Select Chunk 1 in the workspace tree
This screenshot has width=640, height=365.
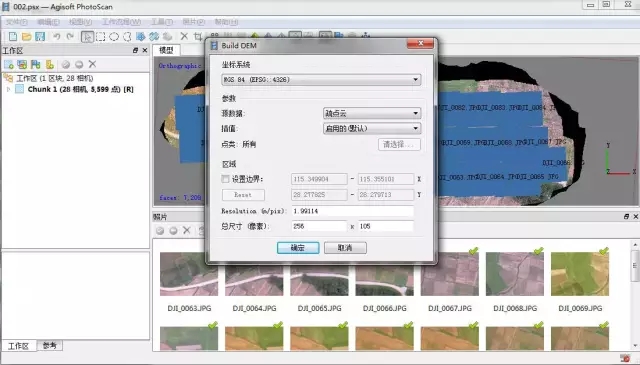click(80, 89)
